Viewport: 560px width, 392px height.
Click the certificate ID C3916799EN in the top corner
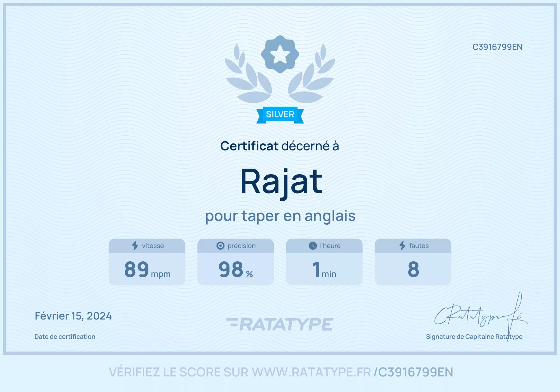click(x=497, y=47)
